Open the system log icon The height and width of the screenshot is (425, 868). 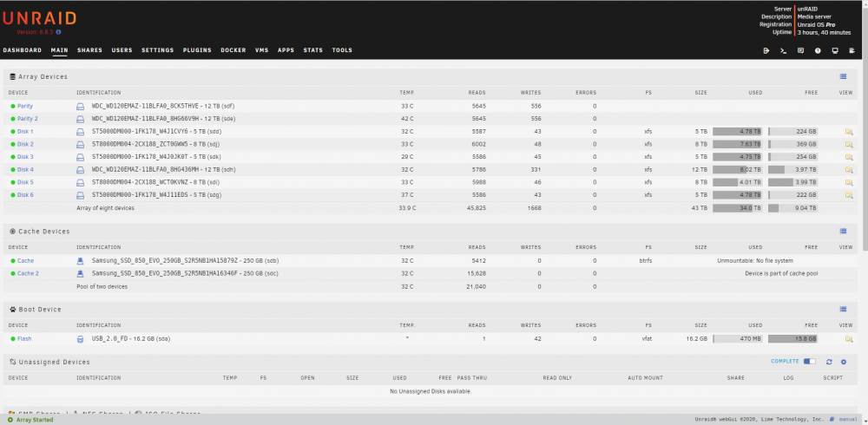(x=852, y=50)
